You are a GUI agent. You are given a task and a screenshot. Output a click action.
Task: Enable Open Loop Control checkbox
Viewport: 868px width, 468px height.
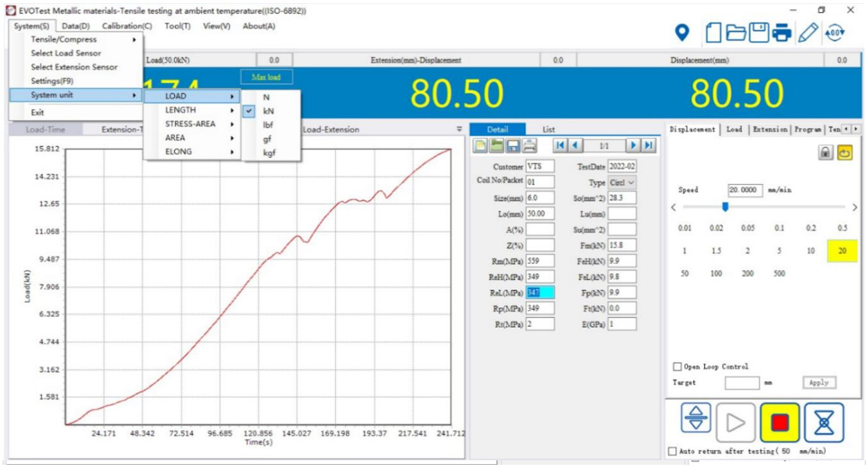click(677, 367)
